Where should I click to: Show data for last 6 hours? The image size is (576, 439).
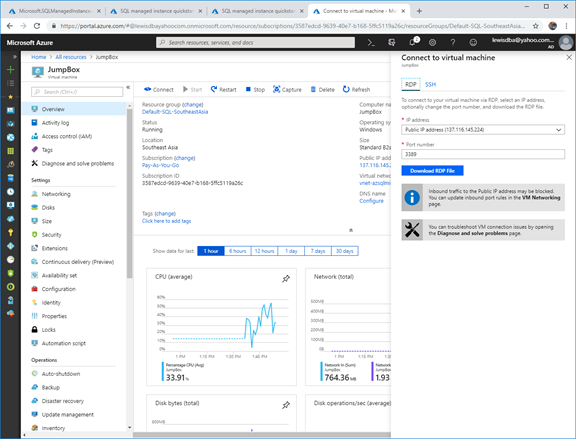click(x=238, y=251)
